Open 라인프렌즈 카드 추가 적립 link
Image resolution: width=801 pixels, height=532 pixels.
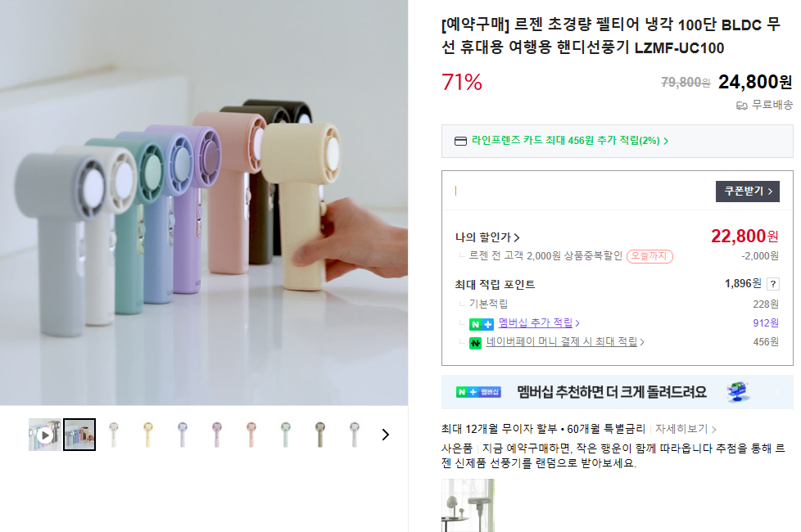coord(569,141)
